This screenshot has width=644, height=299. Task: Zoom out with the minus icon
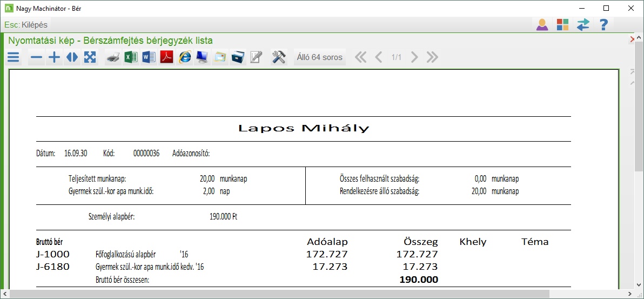point(36,57)
